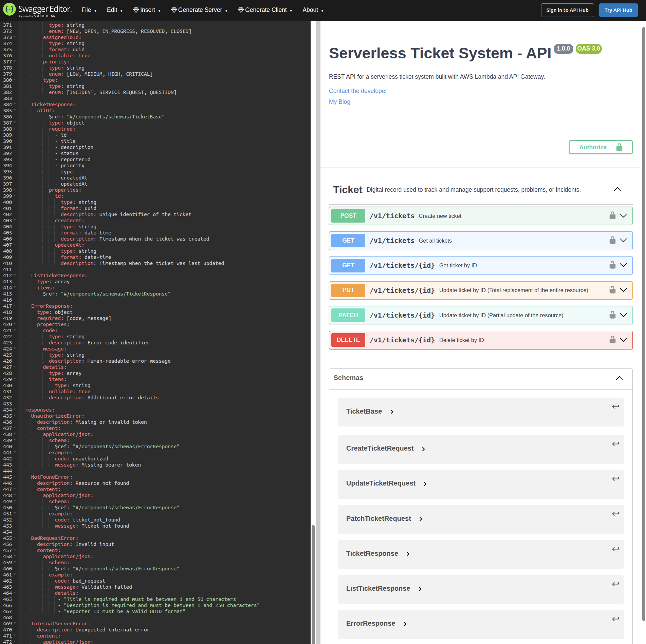Click the Try API Hub button
The image size is (646, 644).
618,10
